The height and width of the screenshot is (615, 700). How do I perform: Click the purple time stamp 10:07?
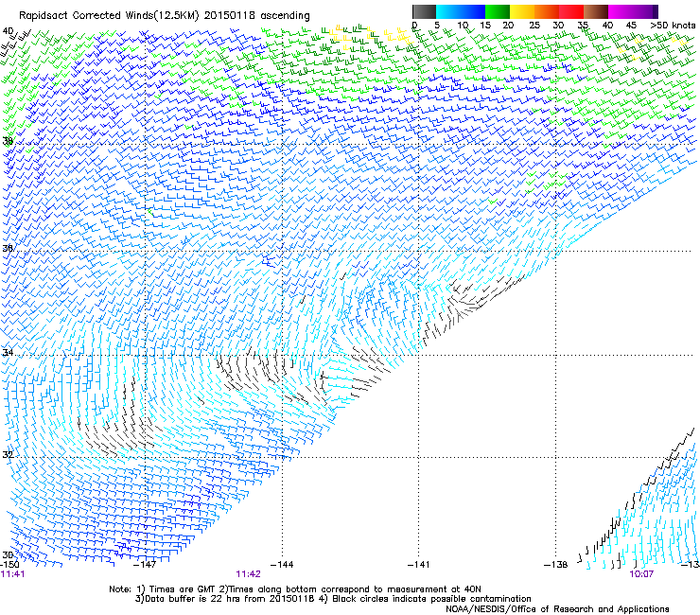tap(641, 574)
